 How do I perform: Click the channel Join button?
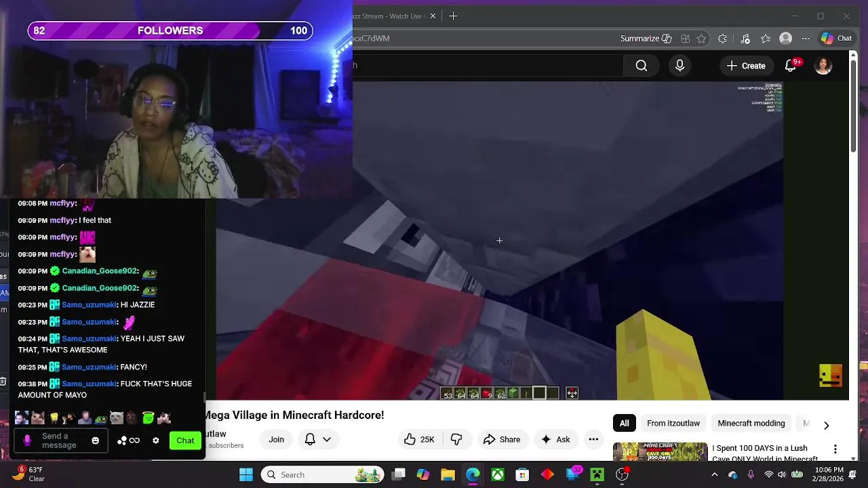[276, 439]
